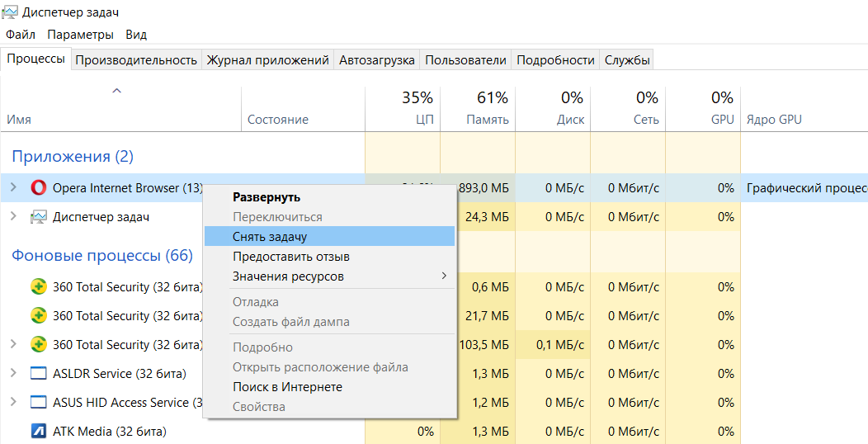Expand the Opera Internet Browser process group

[x=13, y=188]
